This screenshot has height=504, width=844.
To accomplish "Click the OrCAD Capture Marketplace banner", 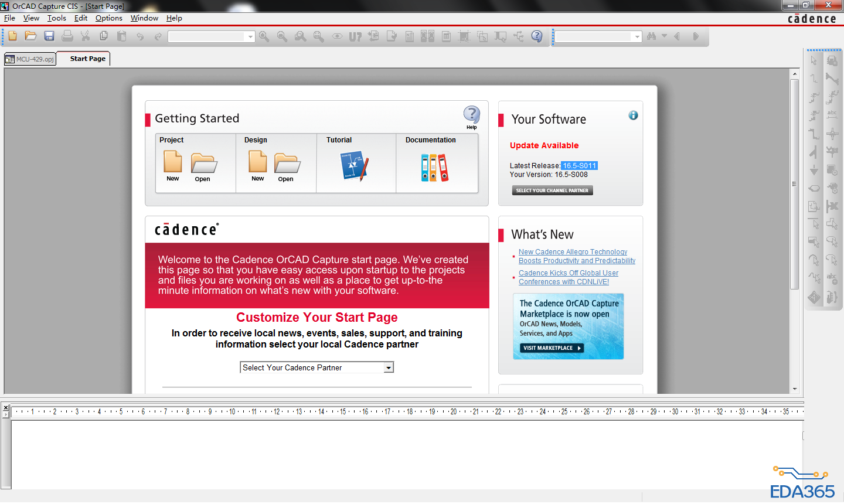I will click(x=568, y=326).
